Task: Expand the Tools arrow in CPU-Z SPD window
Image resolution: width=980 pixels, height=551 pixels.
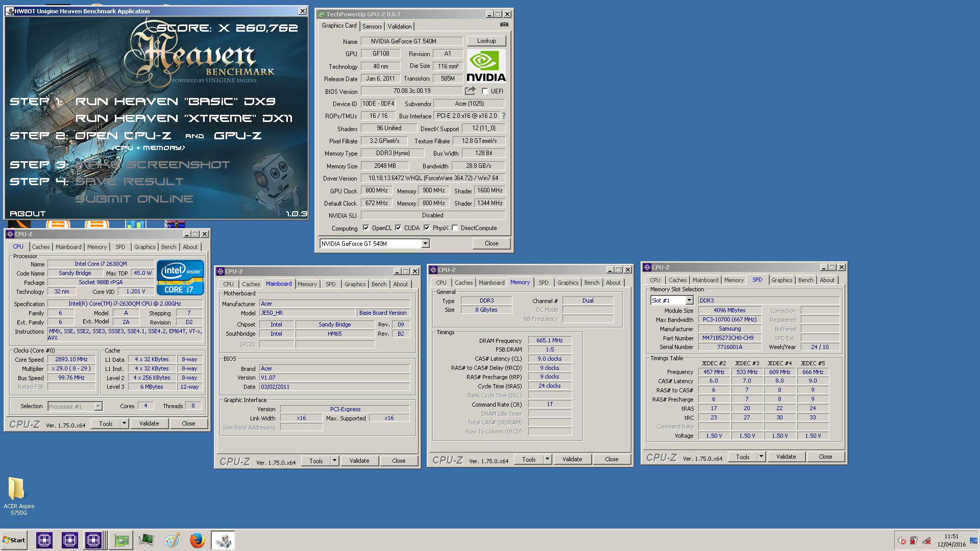Action: (x=761, y=457)
